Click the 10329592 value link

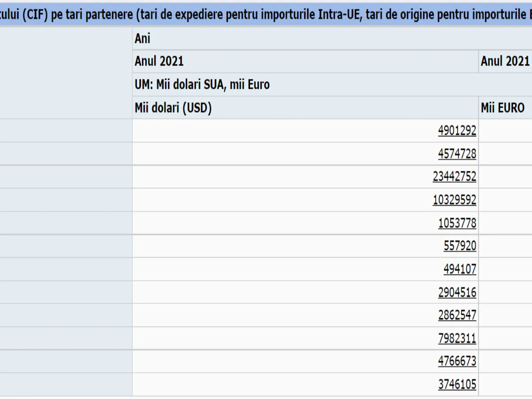(x=454, y=200)
